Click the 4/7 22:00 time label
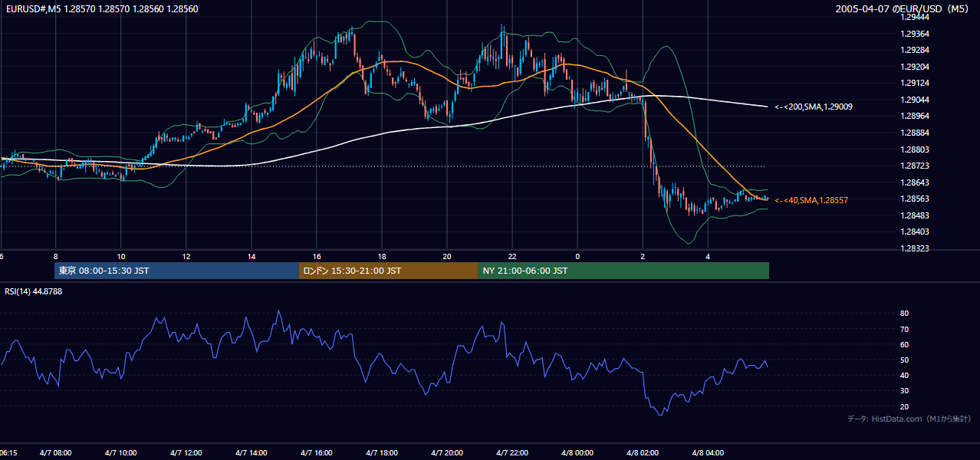 click(511, 453)
